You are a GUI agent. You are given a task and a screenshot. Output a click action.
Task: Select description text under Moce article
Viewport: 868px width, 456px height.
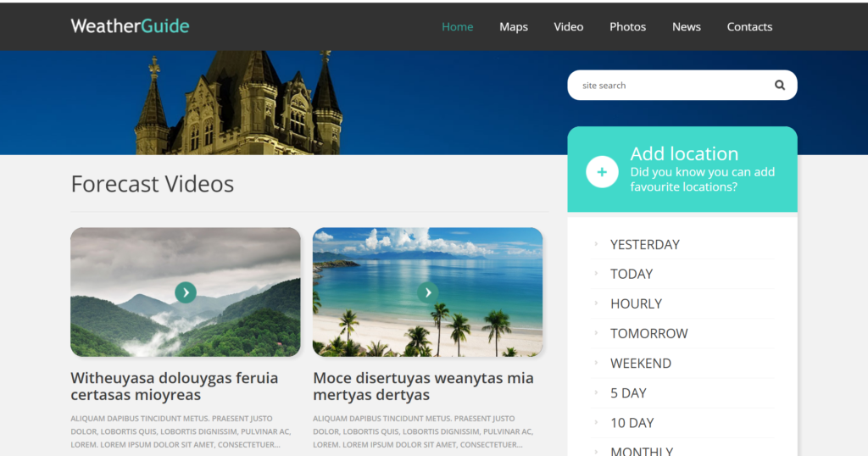click(423, 431)
